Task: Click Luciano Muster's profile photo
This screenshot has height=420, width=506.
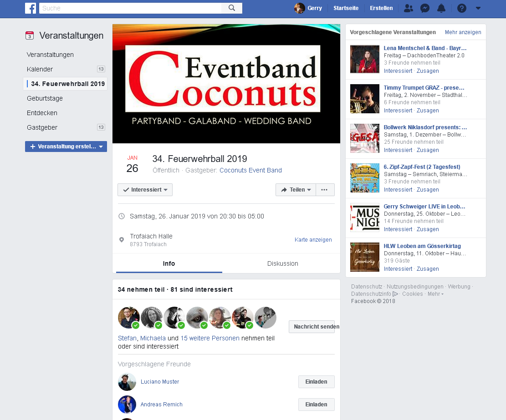Action: click(x=127, y=382)
